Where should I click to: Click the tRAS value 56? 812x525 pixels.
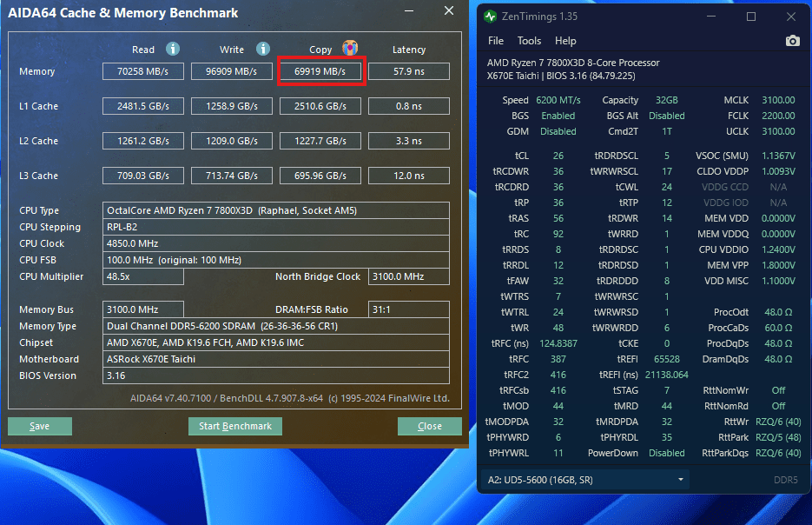(558, 218)
